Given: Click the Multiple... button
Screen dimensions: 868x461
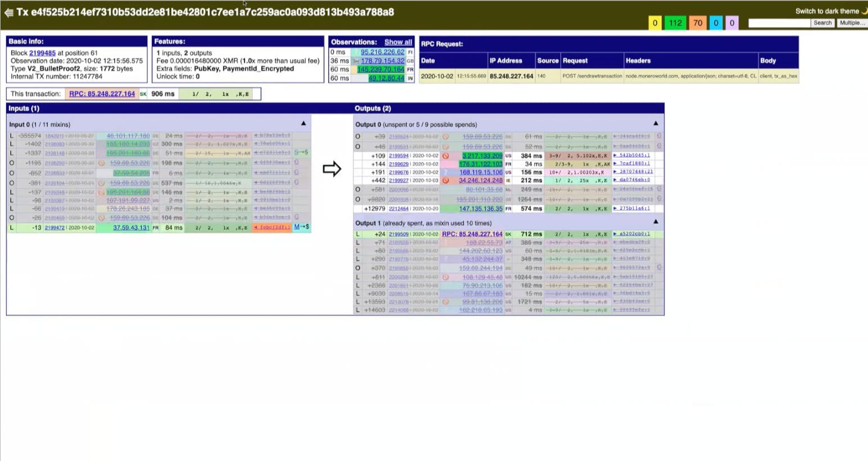Looking at the screenshot, I should coord(852,23).
